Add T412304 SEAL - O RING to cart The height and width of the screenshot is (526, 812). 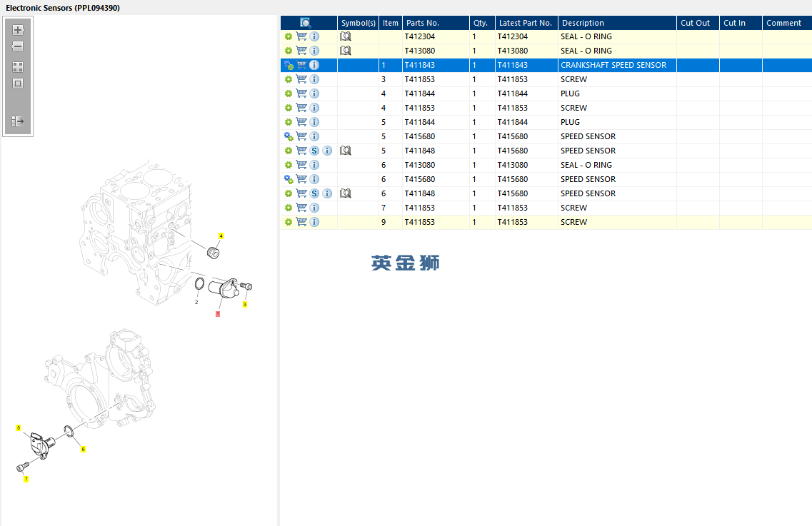tap(301, 36)
